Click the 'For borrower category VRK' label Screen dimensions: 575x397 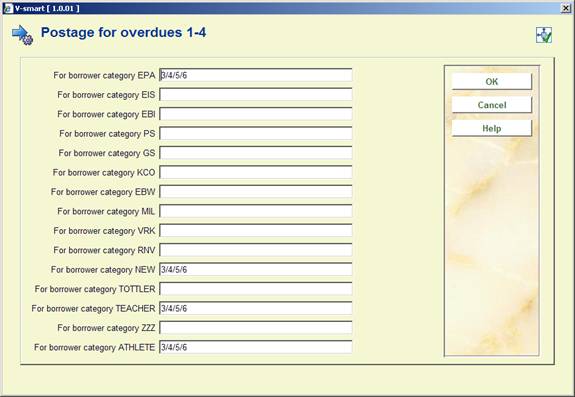[x=104, y=231]
